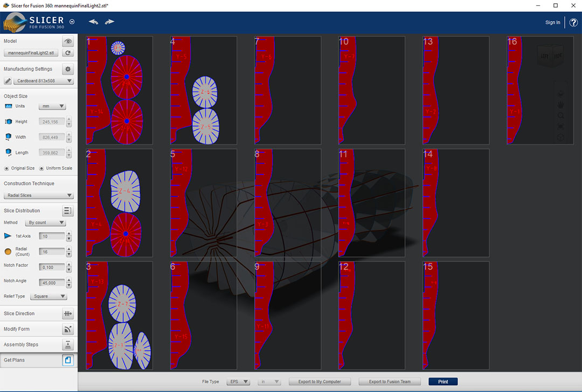
Task: Click the Assembly Steps icon
Action: (x=67, y=345)
